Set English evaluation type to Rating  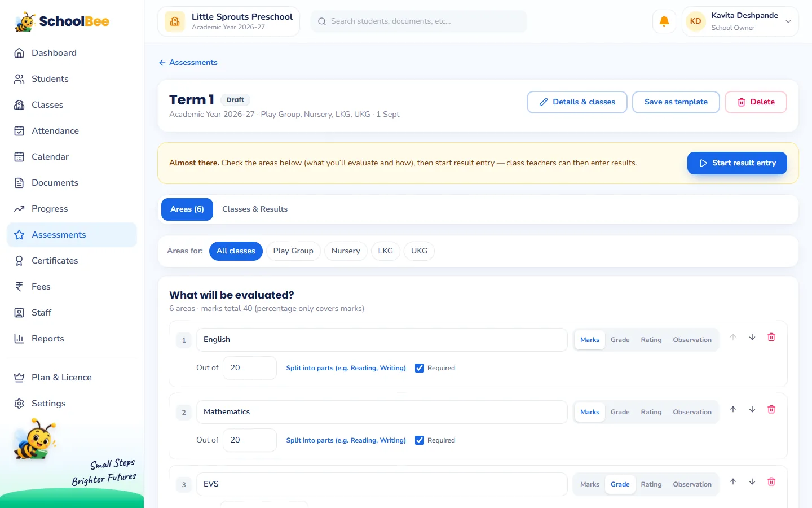coord(651,340)
